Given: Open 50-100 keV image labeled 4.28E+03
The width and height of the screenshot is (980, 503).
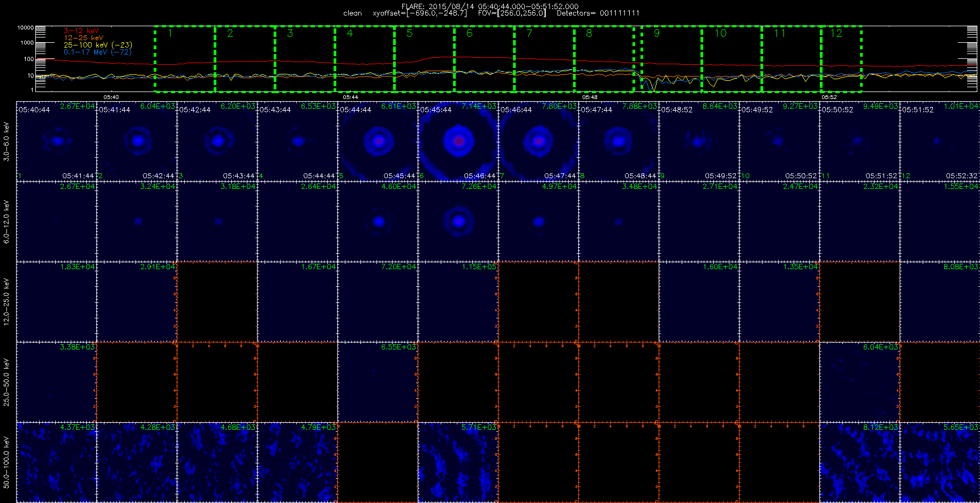Looking at the screenshot, I should pyautogui.click(x=137, y=462).
